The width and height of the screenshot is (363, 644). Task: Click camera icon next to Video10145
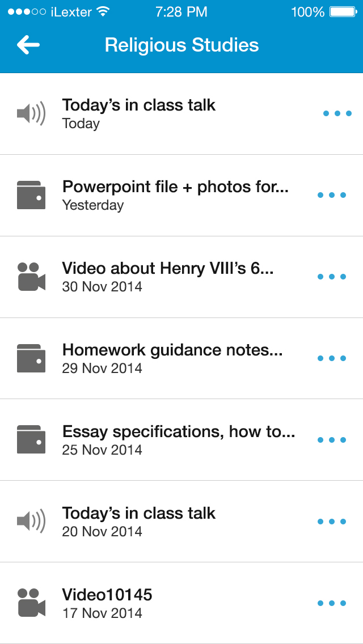pos(31,603)
